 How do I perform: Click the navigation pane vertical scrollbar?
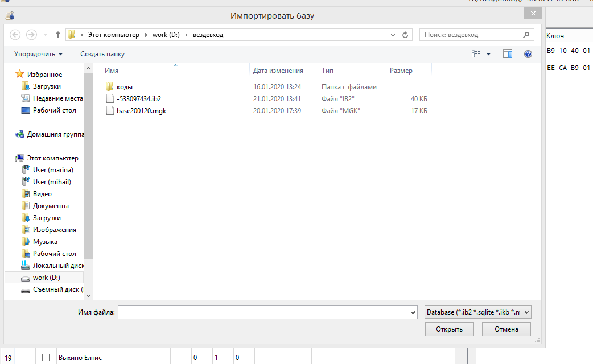coord(88,171)
